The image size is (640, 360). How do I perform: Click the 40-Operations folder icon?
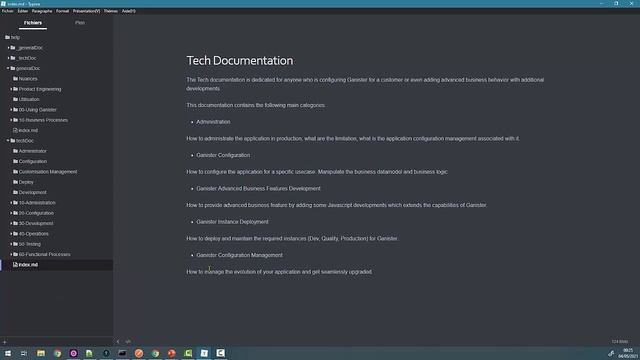tap(16, 233)
